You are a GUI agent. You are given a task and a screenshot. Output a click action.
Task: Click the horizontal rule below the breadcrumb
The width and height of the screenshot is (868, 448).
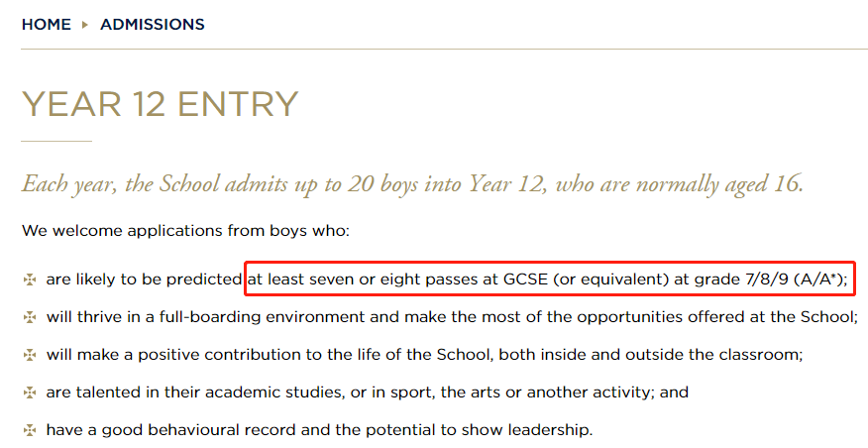[445, 50]
